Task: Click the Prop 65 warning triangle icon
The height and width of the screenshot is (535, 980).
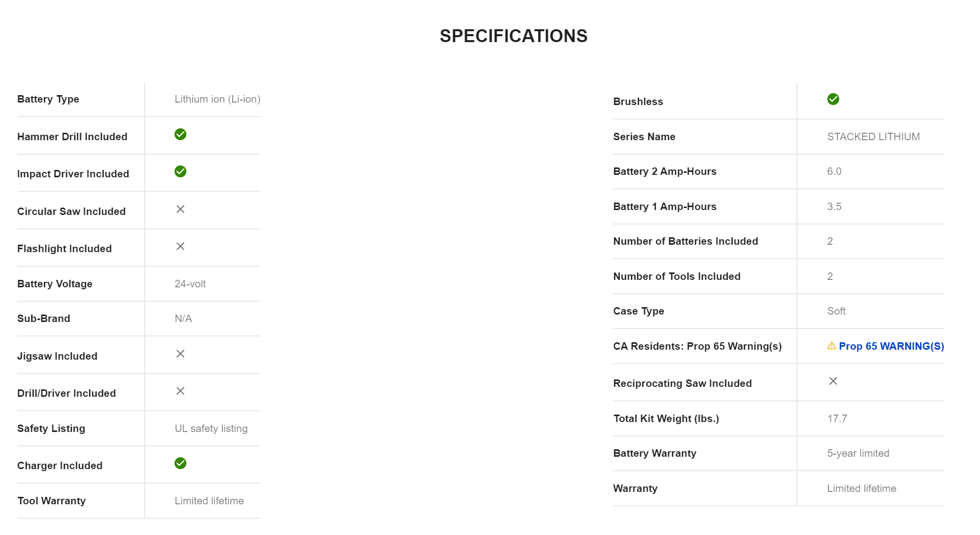Action: click(832, 346)
